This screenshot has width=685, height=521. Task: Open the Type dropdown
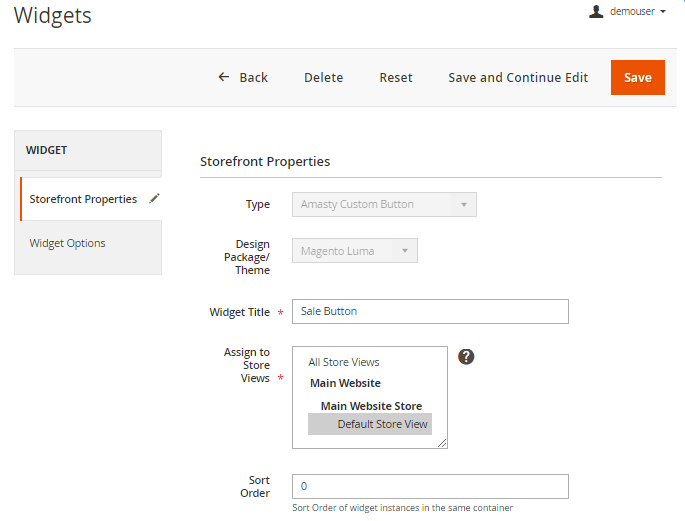click(384, 204)
